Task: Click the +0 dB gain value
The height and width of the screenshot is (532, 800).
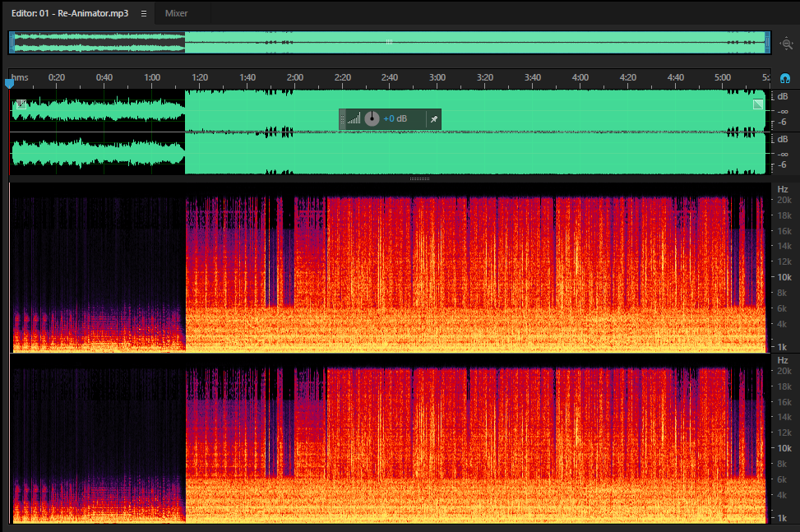Action: (395, 119)
